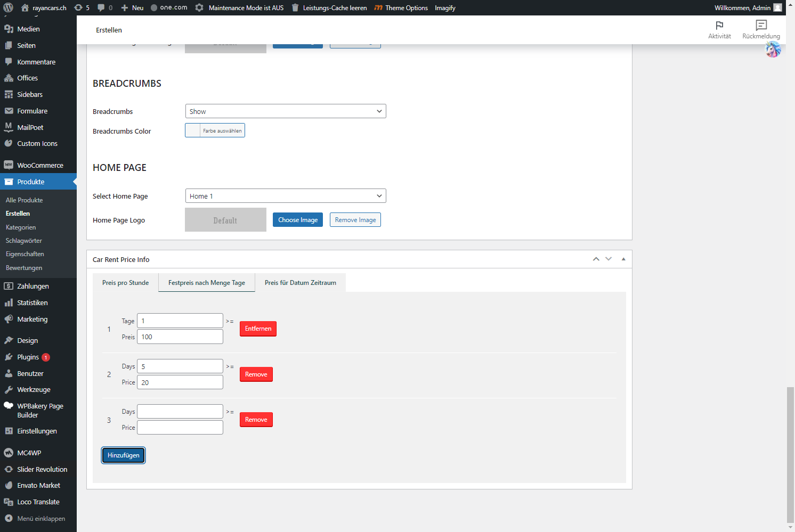795x532 pixels.
Task: Click Leistungs-Cache leeren in admin bar
Action: coord(329,7)
